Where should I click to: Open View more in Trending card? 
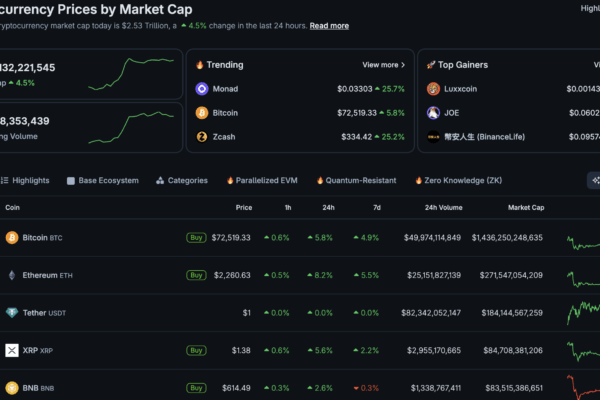pos(383,64)
